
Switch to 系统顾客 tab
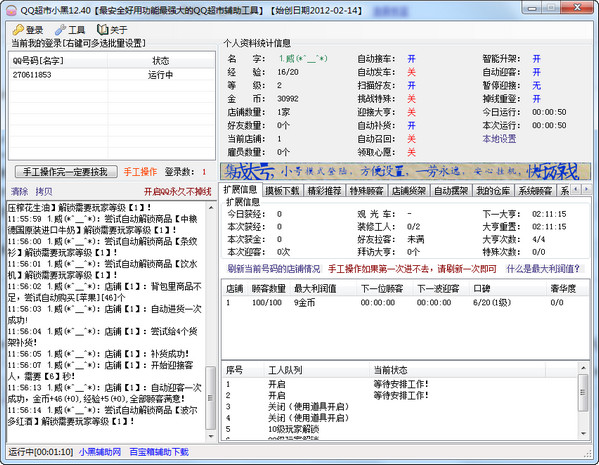[x=535, y=190]
